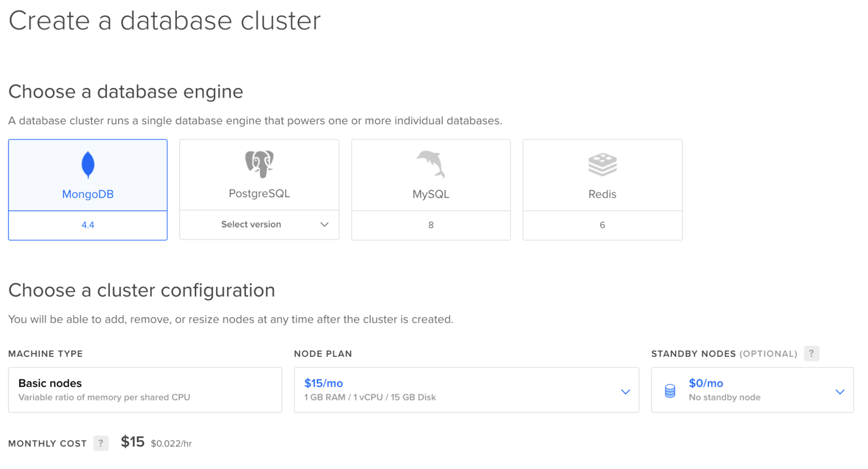Viewport: 868px width, 469px height.
Task: Click the chevron on the Node Plan selector
Action: (625, 391)
